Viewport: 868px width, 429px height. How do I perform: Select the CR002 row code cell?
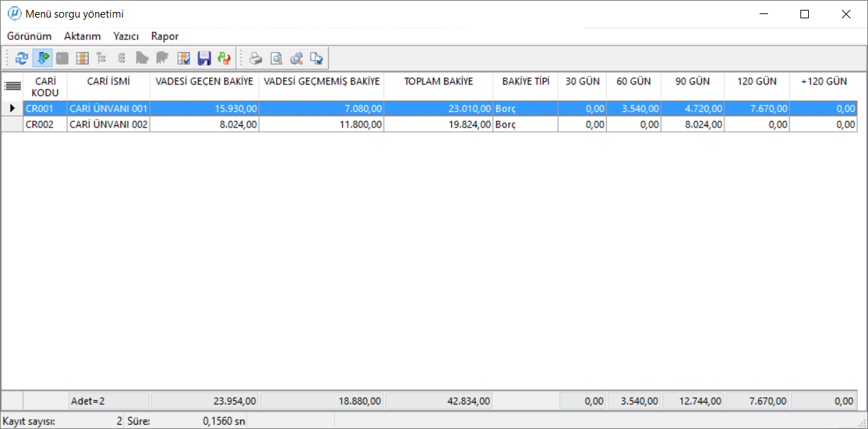[45, 125]
